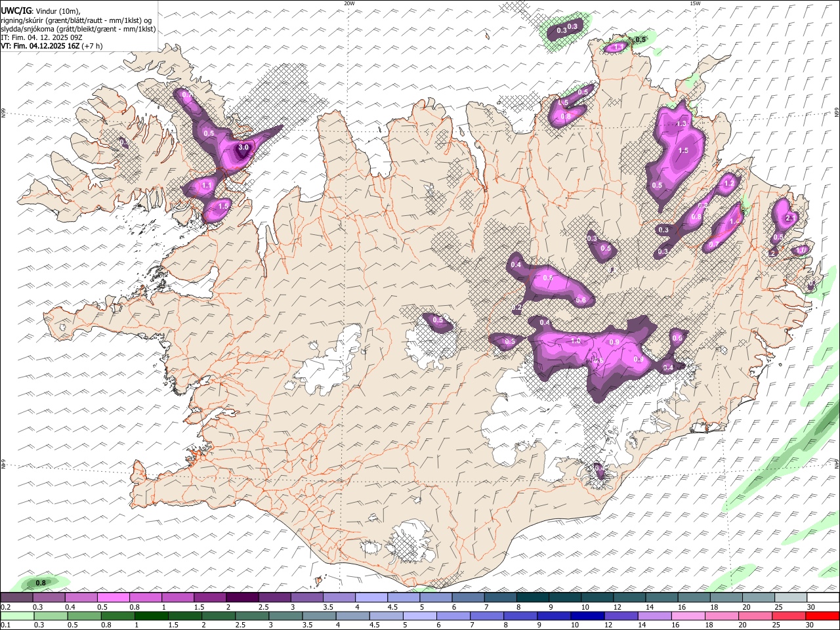840x630 pixels.
Task: Click the "0.2" label under the upper legend
Action: pos(6,607)
